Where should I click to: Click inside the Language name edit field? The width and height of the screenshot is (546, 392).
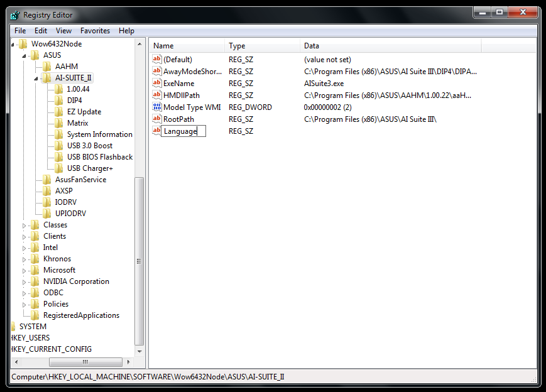tap(183, 131)
